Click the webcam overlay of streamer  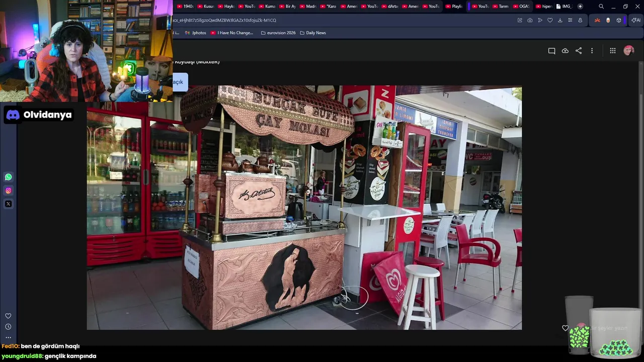point(86,51)
